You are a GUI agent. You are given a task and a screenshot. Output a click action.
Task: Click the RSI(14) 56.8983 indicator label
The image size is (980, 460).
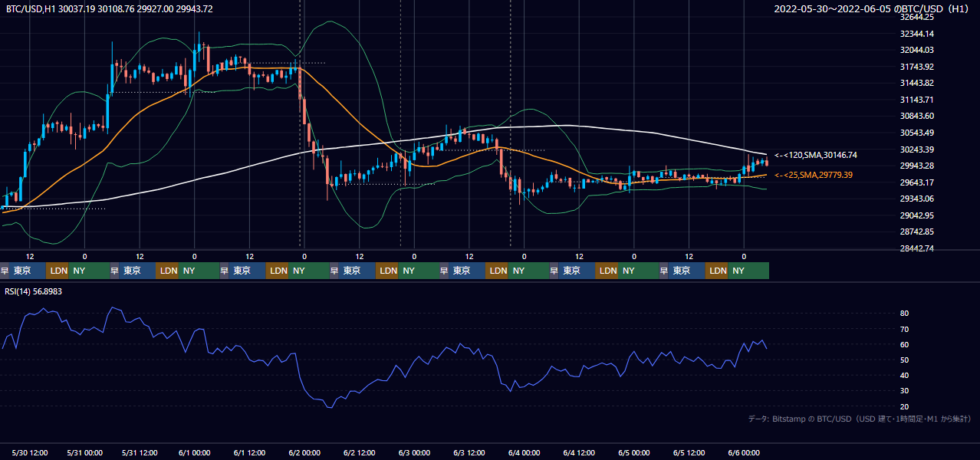[x=33, y=291]
